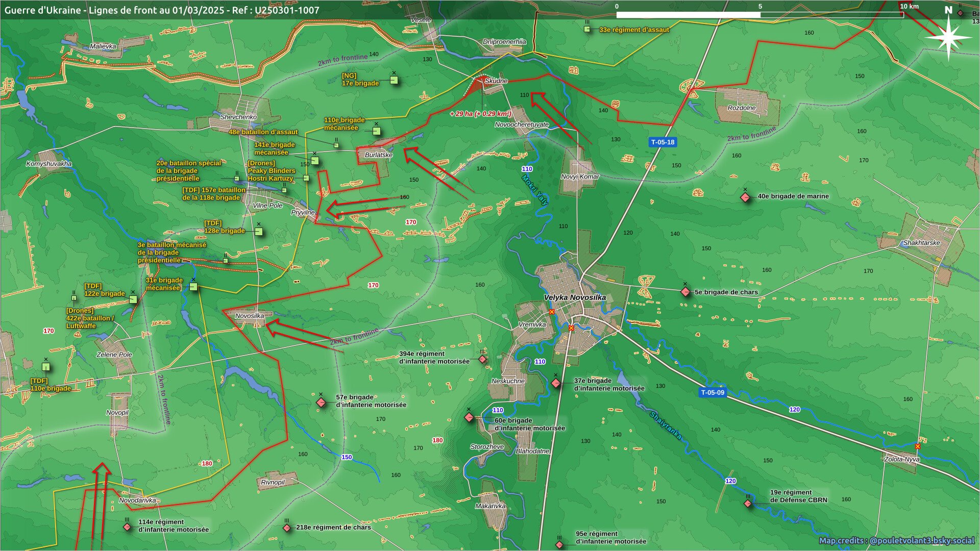Select the T-05-18 road shield
Viewport: 980px width, 551px height.
pyautogui.click(x=663, y=142)
